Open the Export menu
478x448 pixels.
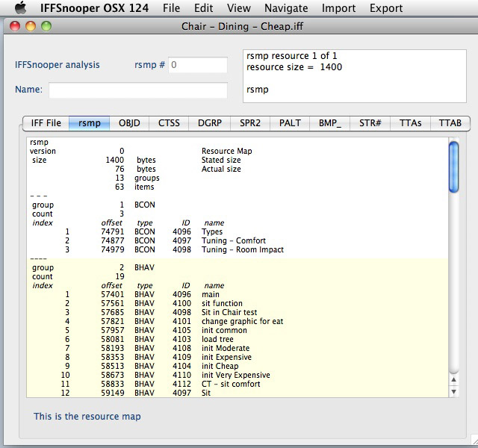tap(386, 8)
